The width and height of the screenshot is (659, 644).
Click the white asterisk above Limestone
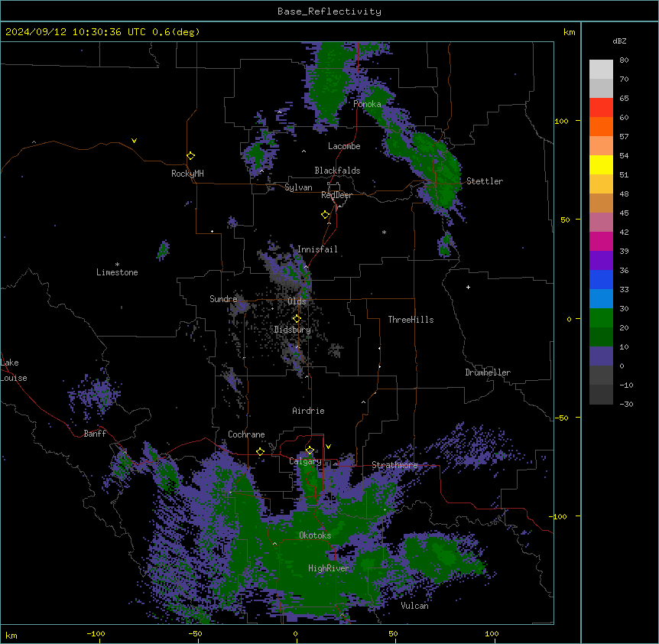117,265
